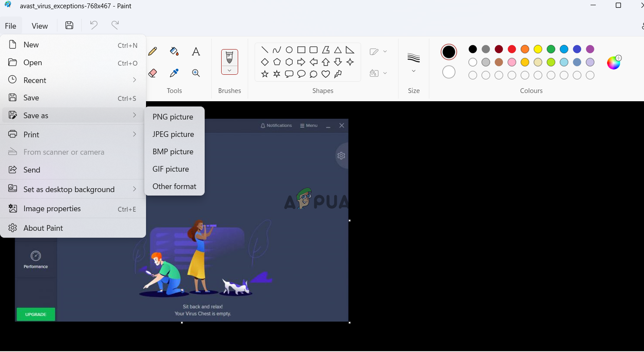Select the Brushes tool button
Image resolution: width=644 pixels, height=352 pixels.
[229, 57]
